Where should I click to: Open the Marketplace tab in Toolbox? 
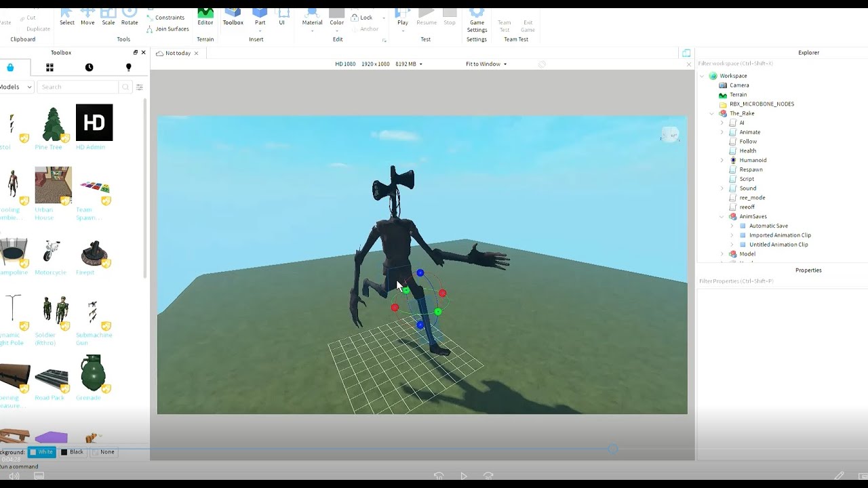click(10, 67)
